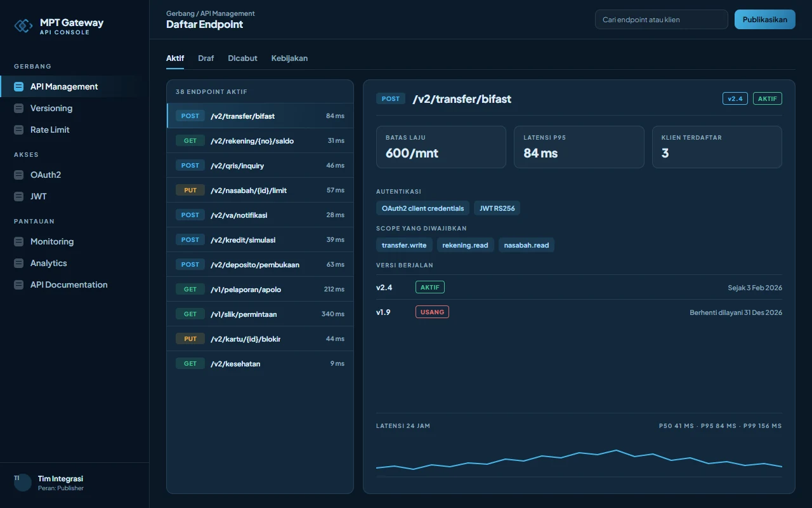Click the Batas Laju 600/mnt card
The image size is (812, 508).
(x=441, y=147)
